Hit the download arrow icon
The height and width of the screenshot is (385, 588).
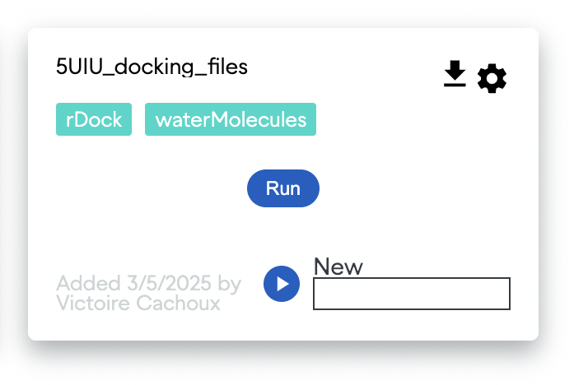[x=455, y=76]
